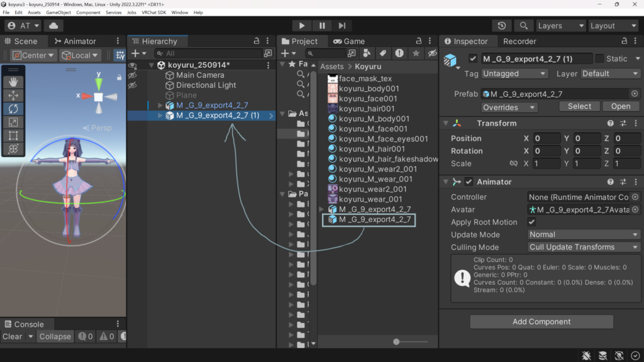
Task: Collapse the Transform component foldout
Action: (x=446, y=124)
